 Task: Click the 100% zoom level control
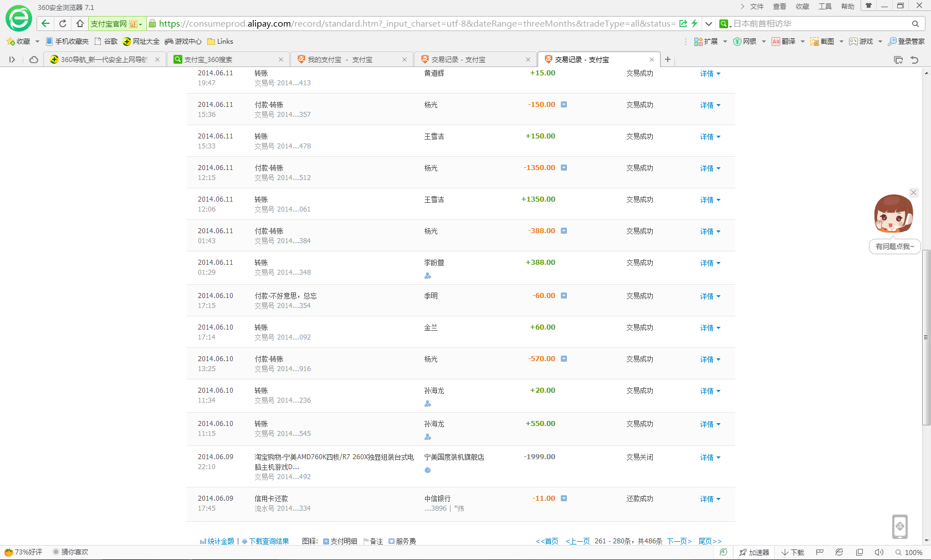pyautogui.click(x=909, y=552)
